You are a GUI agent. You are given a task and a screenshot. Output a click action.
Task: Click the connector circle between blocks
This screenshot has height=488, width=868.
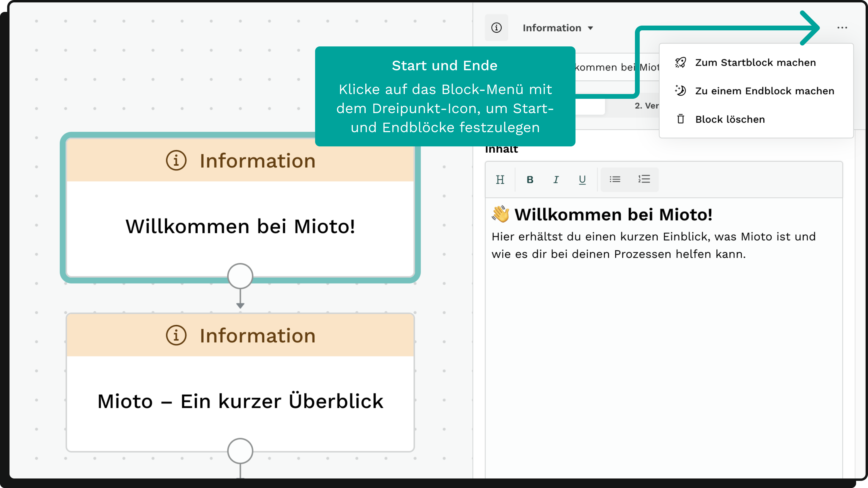click(x=241, y=275)
